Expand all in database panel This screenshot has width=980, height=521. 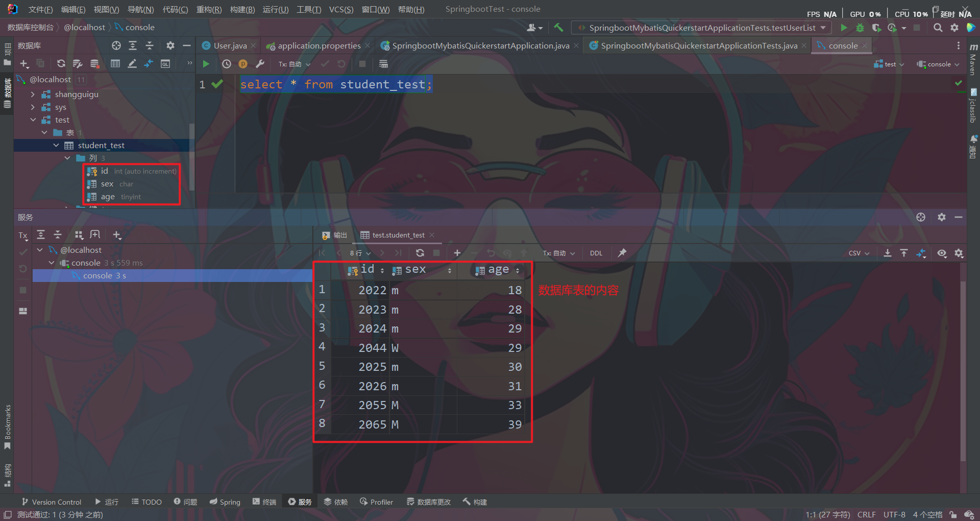(x=133, y=45)
